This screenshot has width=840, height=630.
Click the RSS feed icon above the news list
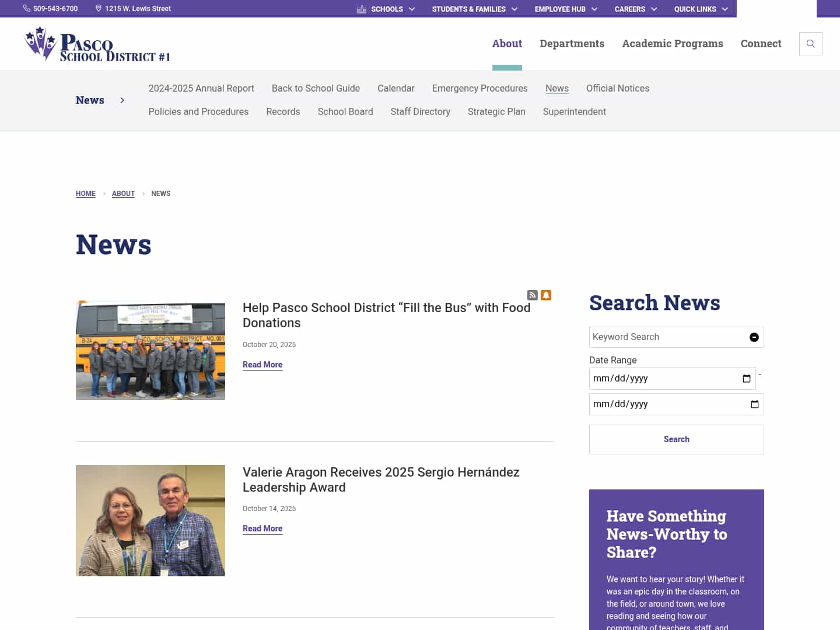533,295
